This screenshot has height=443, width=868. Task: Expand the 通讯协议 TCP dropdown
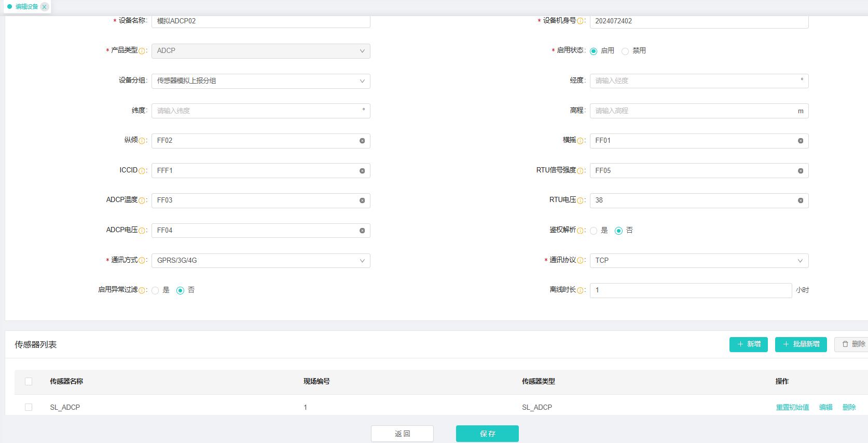coord(698,261)
